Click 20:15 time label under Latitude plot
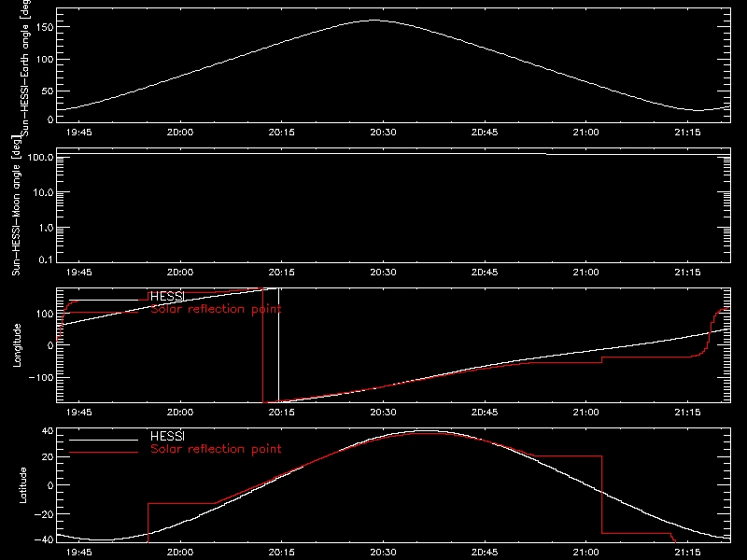747x560 pixels. [282, 553]
